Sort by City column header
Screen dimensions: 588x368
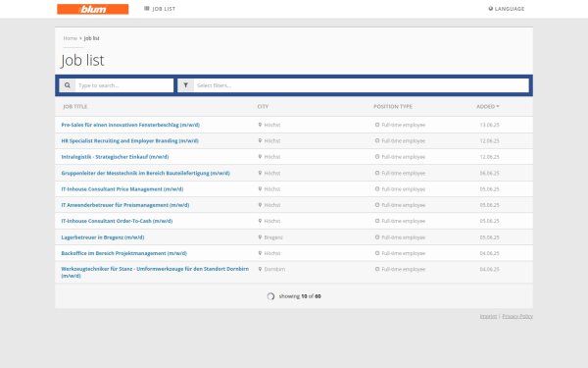click(263, 107)
